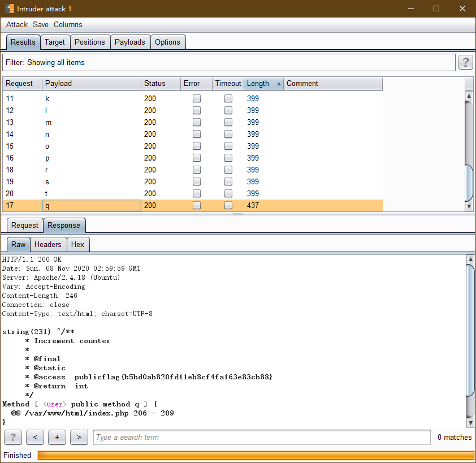476x463 pixels.
Task: Go to previous search match arrow
Action: [35, 437]
